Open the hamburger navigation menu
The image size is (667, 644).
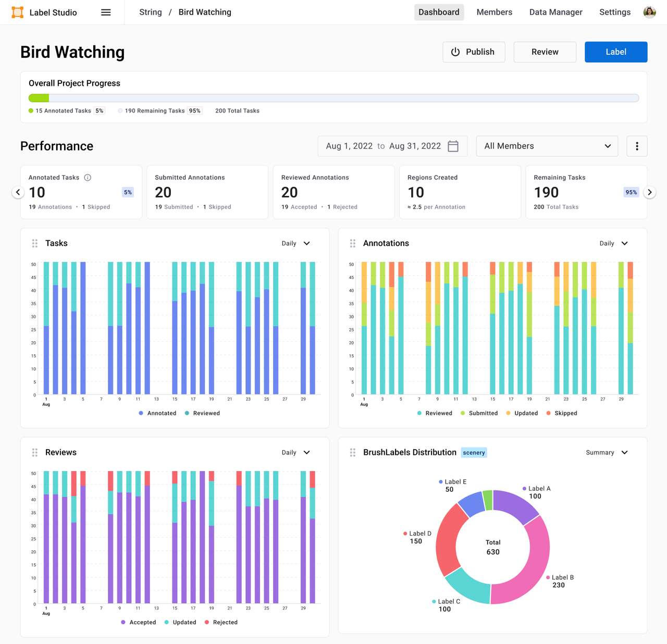click(x=106, y=12)
